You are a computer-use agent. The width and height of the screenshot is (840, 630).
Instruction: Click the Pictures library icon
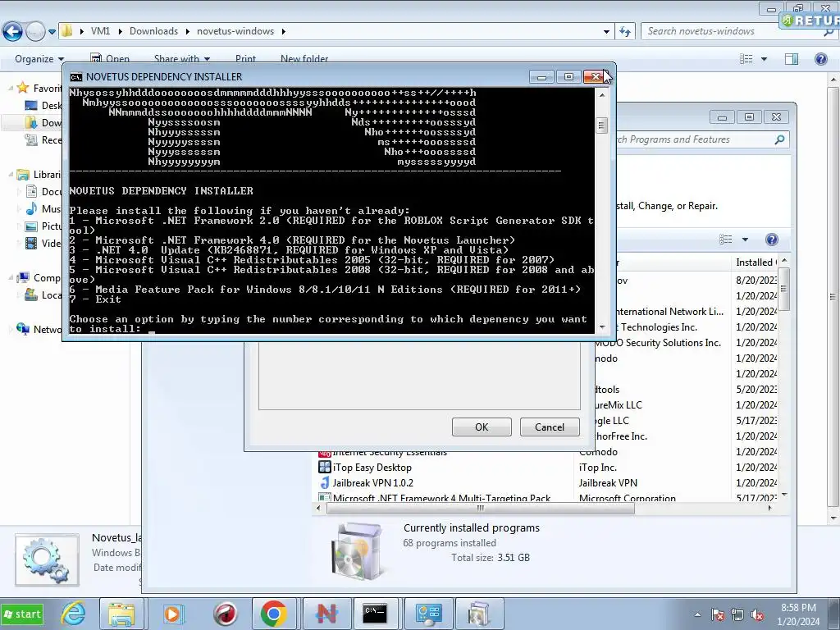[32, 226]
